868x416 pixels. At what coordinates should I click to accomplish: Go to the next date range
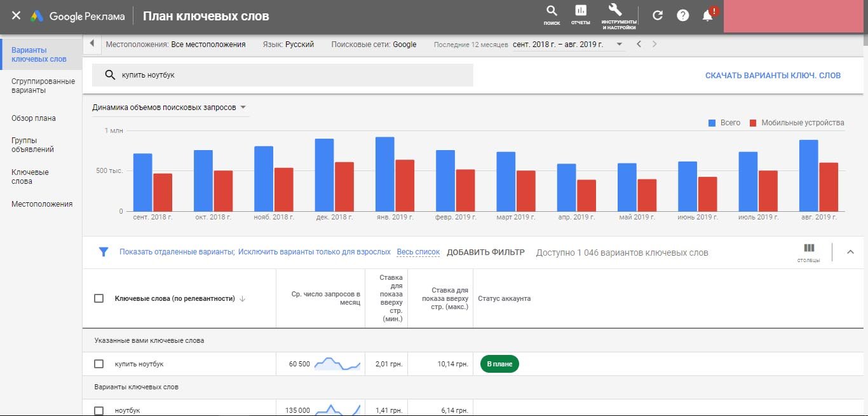tap(654, 44)
